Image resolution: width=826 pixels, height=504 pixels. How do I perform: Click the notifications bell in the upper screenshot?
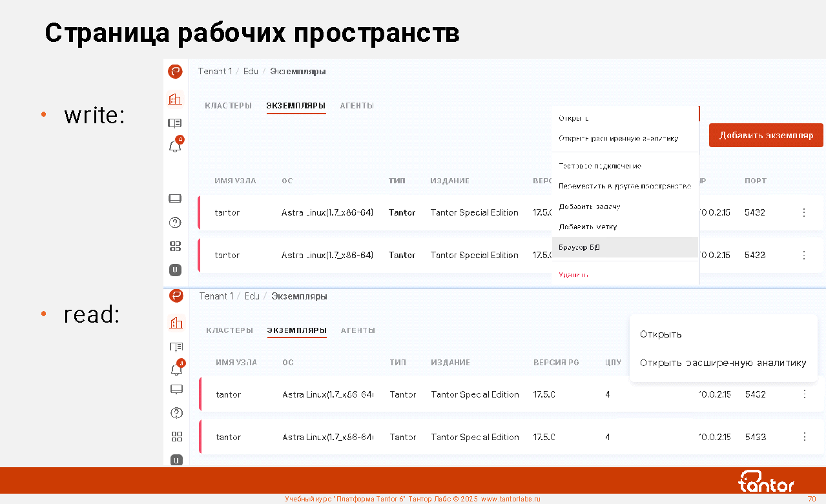pyautogui.click(x=174, y=146)
